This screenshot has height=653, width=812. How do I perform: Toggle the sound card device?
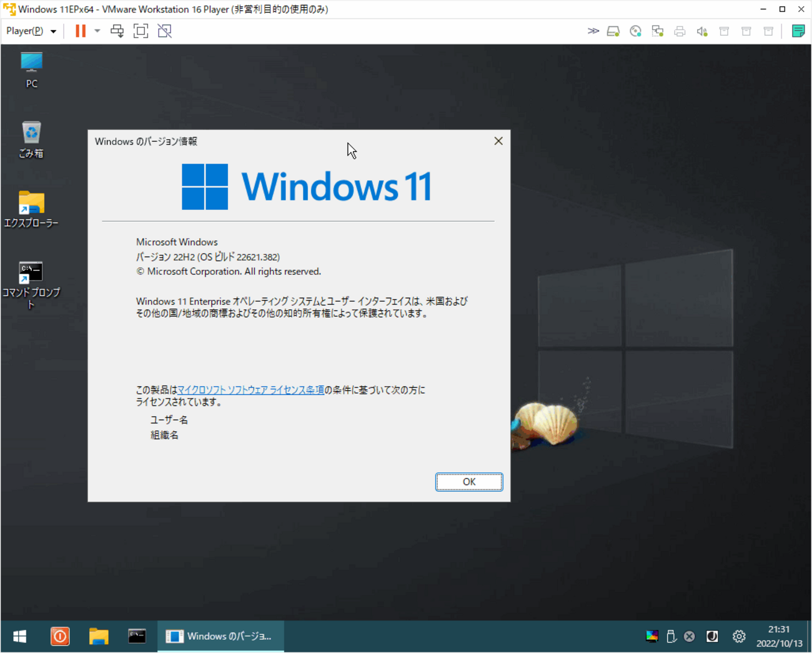tap(702, 31)
